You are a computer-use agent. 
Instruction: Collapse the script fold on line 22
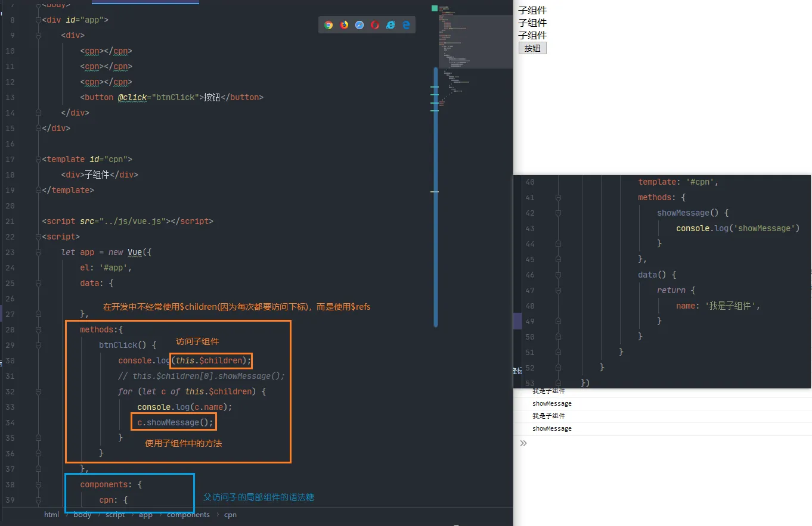pos(38,236)
